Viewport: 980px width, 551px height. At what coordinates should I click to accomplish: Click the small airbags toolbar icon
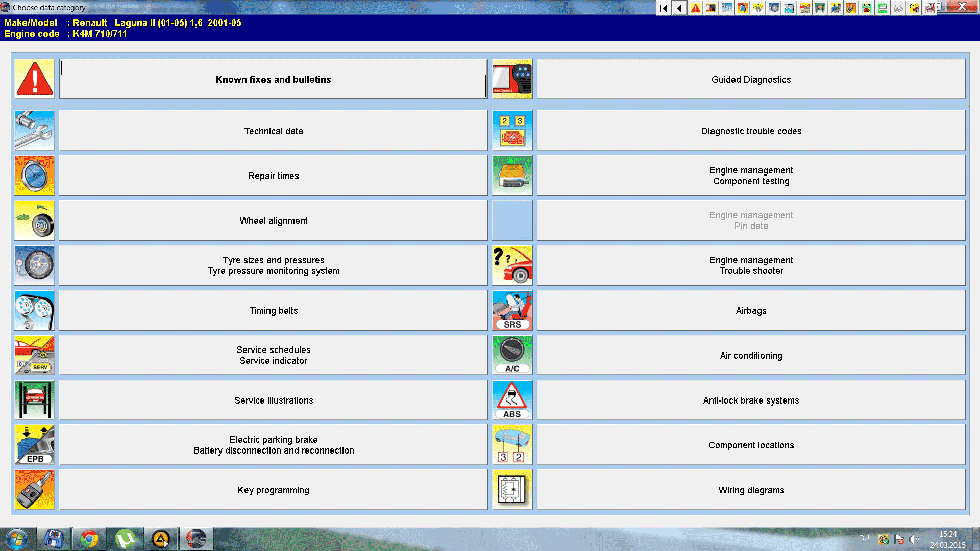929,8
